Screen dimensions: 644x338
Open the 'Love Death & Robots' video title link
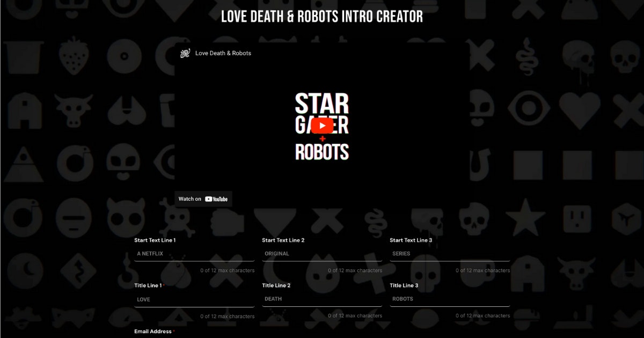(x=223, y=53)
